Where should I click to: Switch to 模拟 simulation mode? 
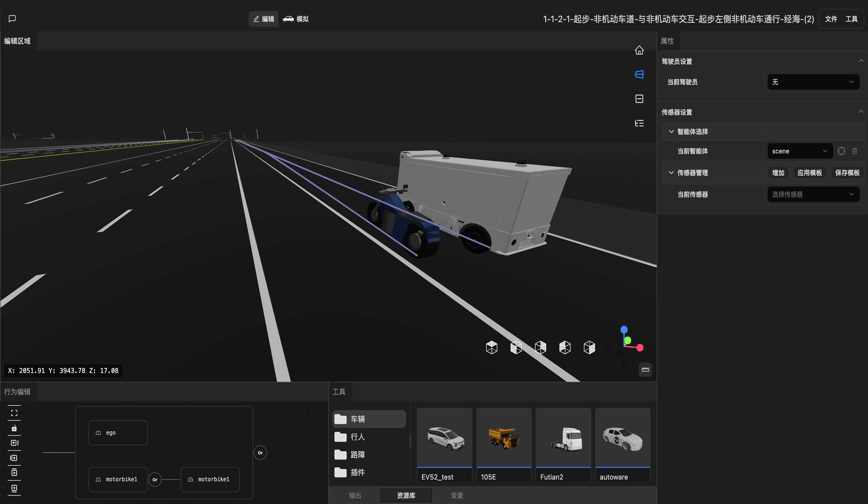(x=296, y=19)
